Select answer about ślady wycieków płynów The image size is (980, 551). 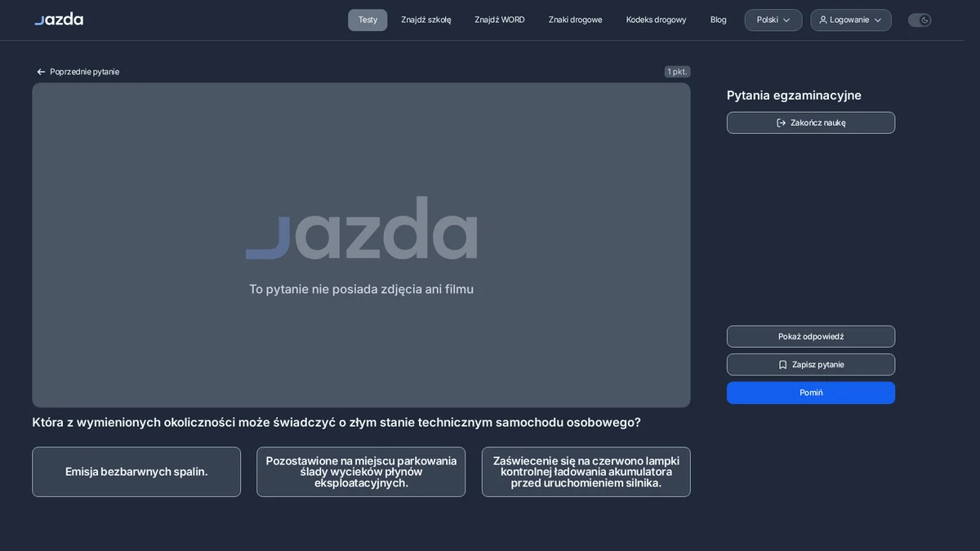tap(361, 472)
